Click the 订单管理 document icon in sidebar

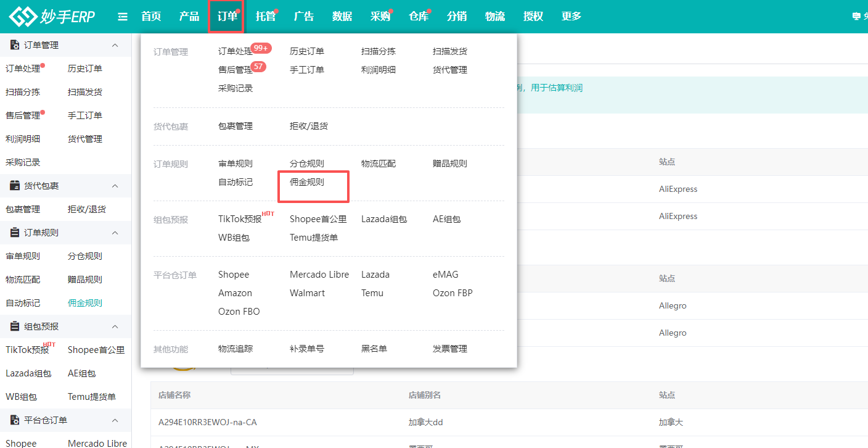pos(15,44)
